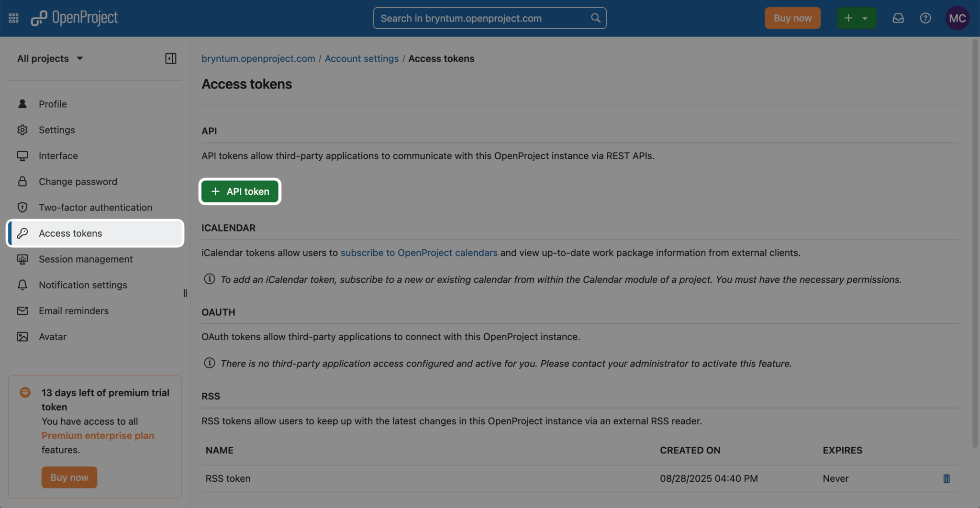Open the green plus create dropdown
980x508 pixels.
point(856,18)
